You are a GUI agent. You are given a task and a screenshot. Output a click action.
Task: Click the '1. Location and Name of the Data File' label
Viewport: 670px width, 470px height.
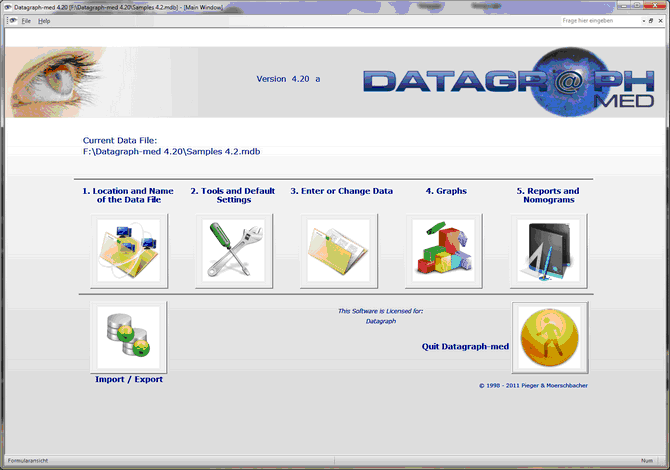click(x=128, y=195)
